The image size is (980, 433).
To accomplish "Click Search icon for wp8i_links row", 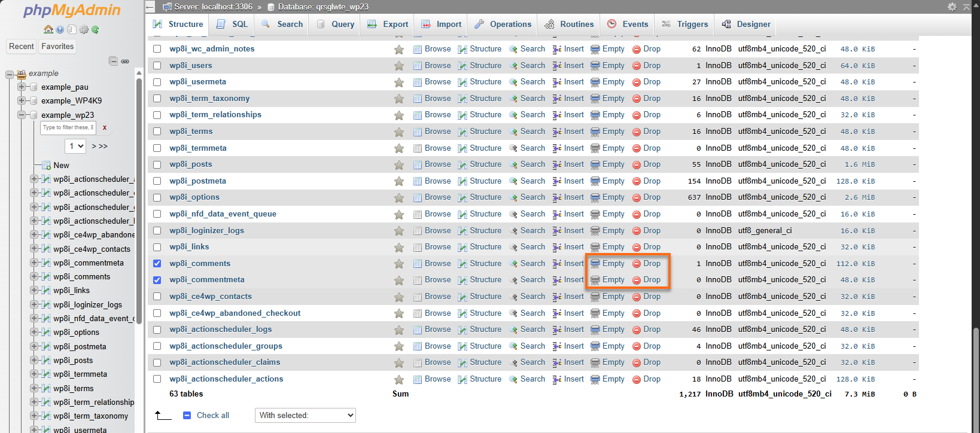I will click(x=513, y=247).
